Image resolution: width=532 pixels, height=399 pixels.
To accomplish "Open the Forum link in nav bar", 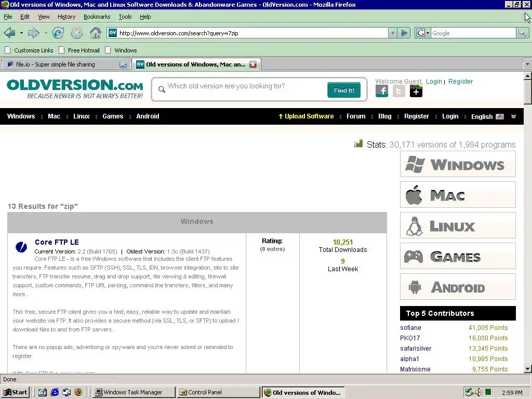I will tap(356, 116).
